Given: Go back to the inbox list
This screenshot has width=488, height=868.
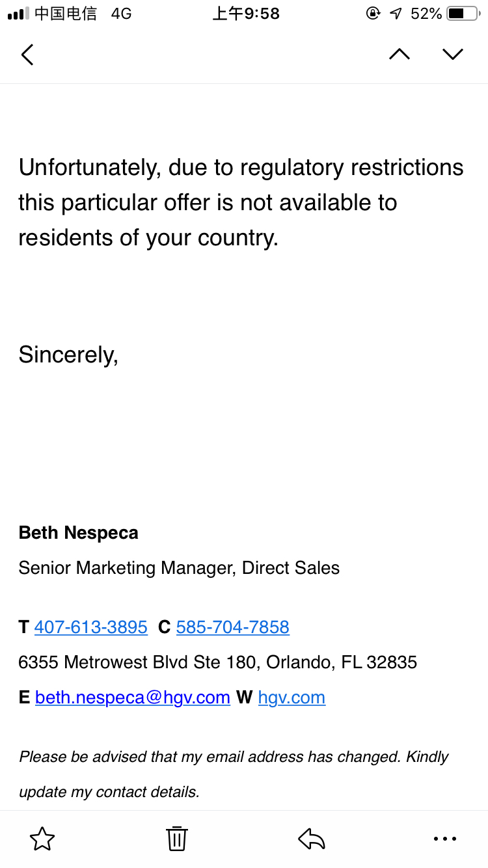Looking at the screenshot, I should [x=27, y=55].
